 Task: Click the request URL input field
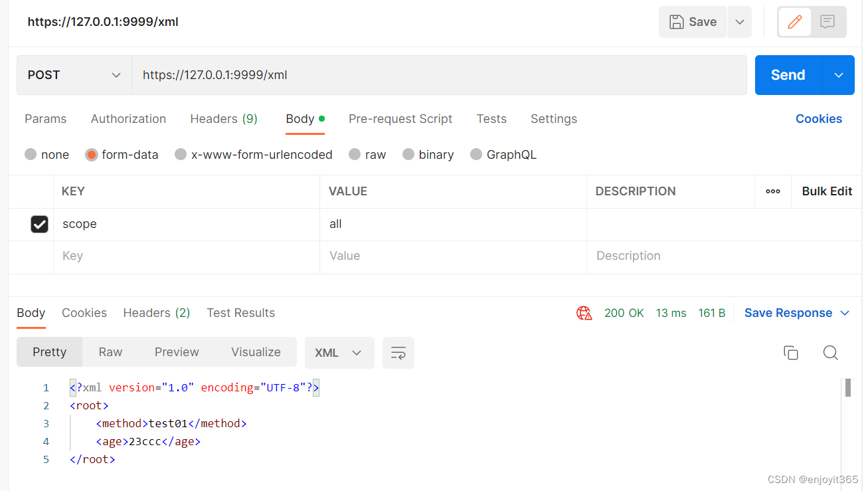(x=439, y=75)
